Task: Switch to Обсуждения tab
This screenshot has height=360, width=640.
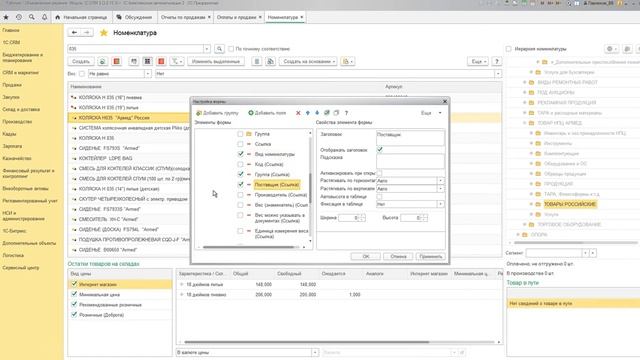Action: [134, 18]
